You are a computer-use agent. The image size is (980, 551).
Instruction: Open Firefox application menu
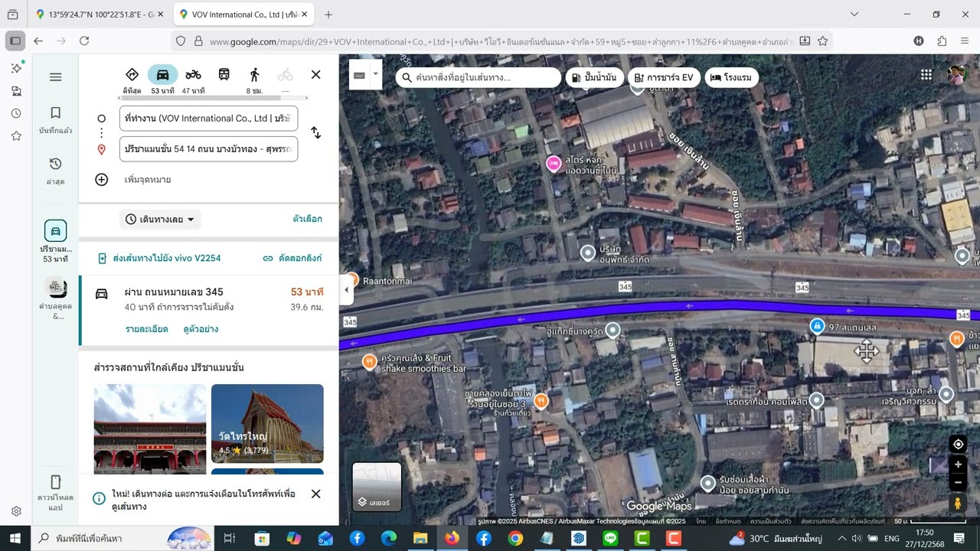964,41
